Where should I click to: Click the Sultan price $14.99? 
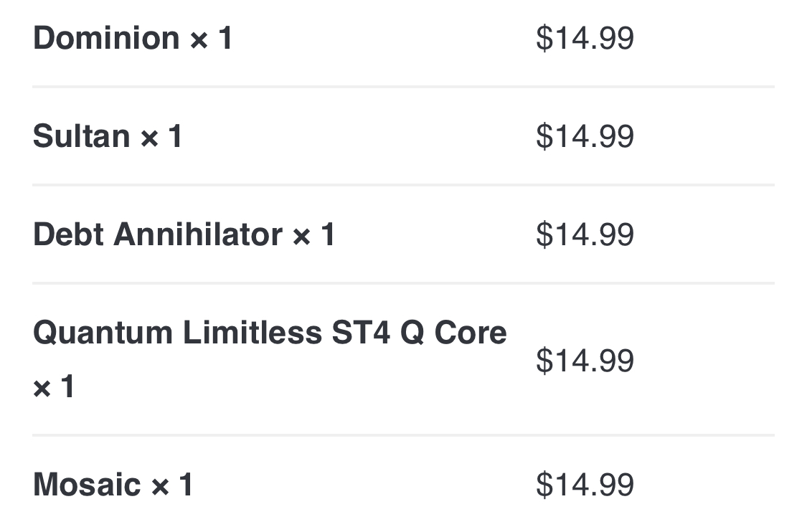coord(585,136)
